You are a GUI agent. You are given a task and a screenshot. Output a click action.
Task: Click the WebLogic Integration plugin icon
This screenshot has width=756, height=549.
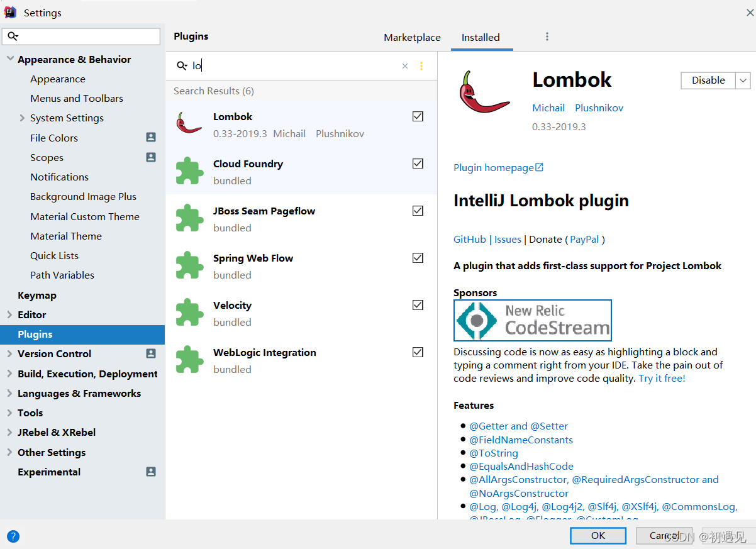(x=189, y=359)
